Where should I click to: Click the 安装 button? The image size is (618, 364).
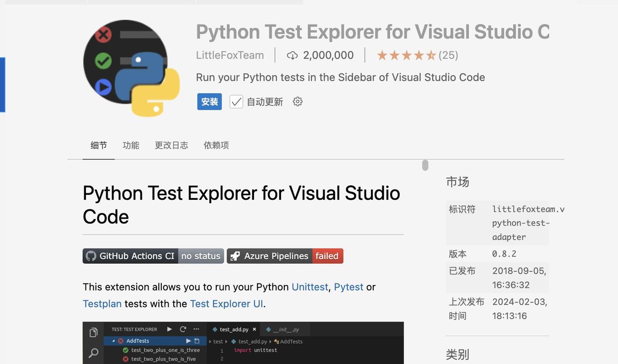(x=209, y=101)
